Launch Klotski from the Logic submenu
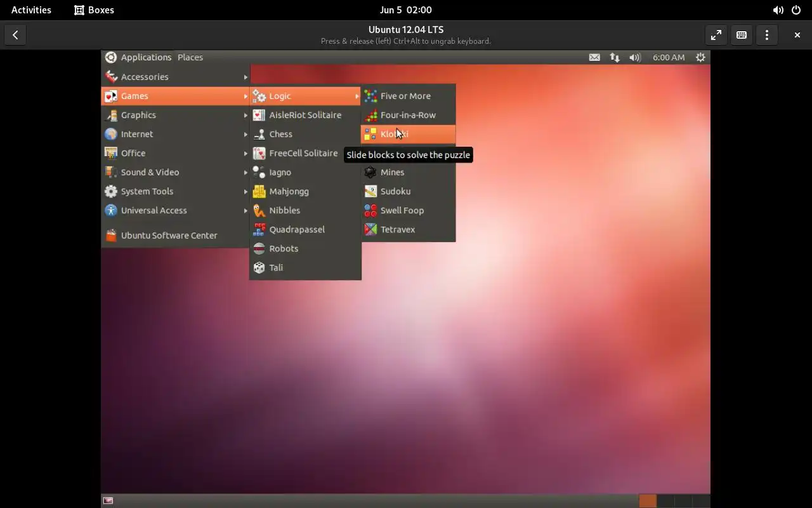 click(x=408, y=134)
